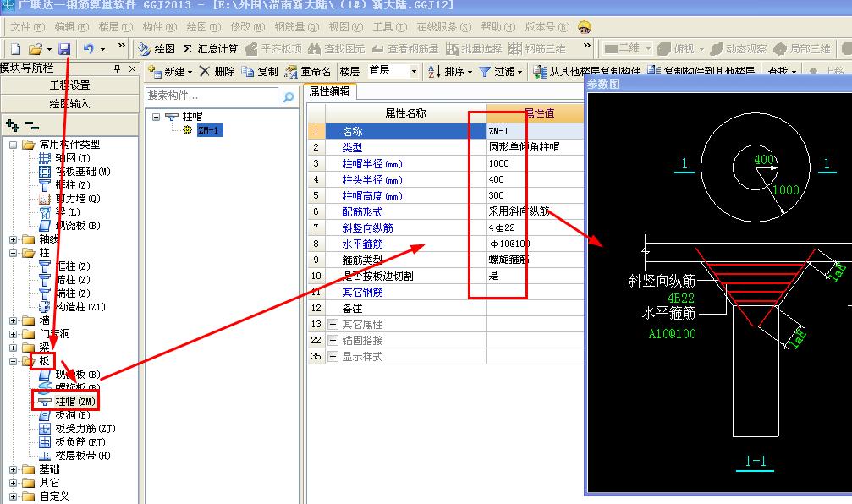The image size is (852, 504).
Task: Select 楼层板带(H) tree item
Action: 83,456
